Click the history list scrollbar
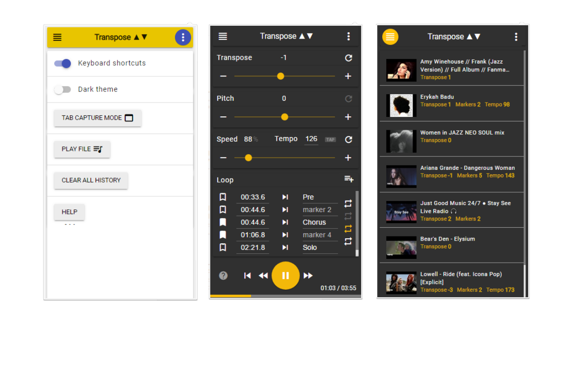 [x=525, y=174]
